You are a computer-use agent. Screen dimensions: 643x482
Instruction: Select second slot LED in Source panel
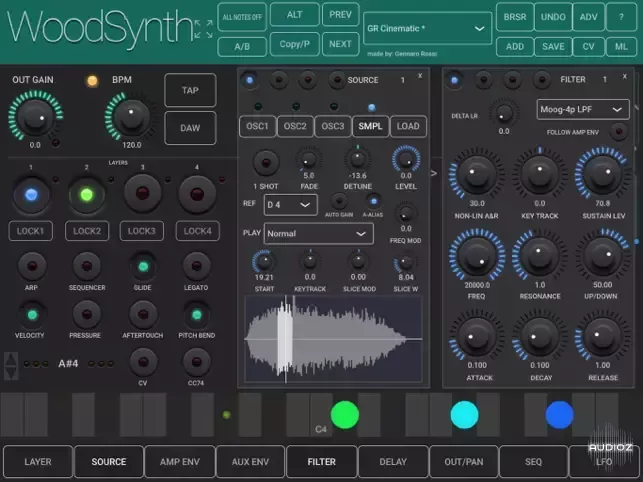pos(279,80)
